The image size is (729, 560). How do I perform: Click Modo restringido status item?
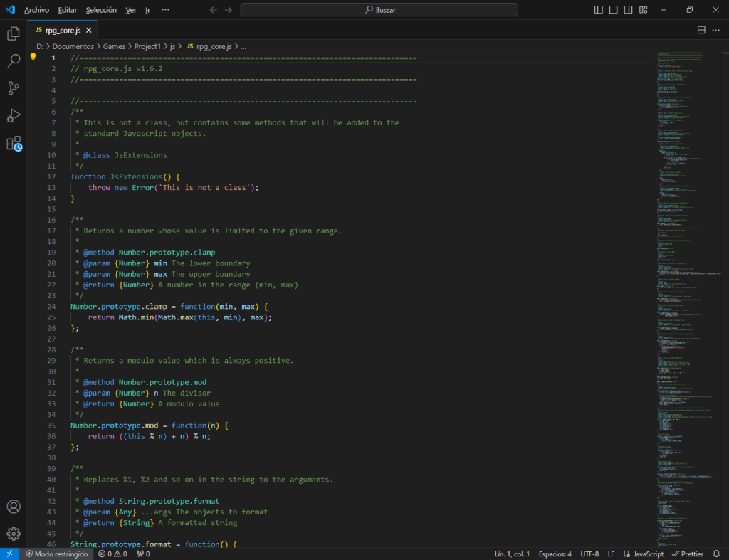click(56, 554)
